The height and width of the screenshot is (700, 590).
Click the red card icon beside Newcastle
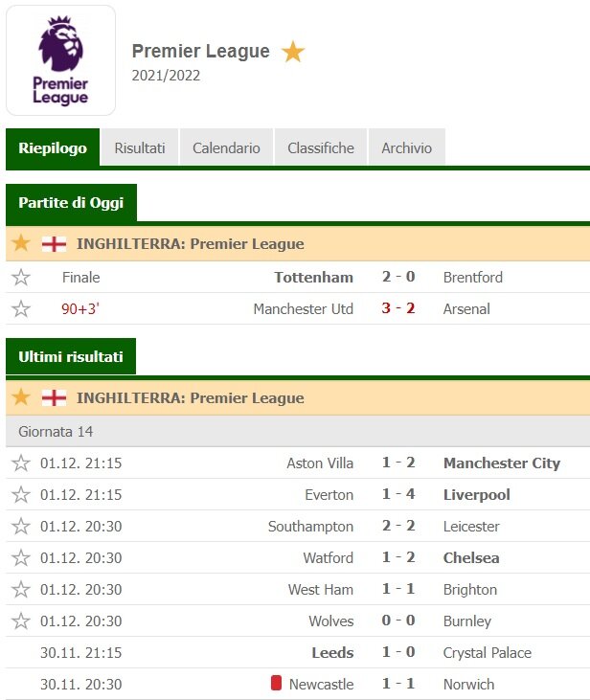tap(276, 684)
